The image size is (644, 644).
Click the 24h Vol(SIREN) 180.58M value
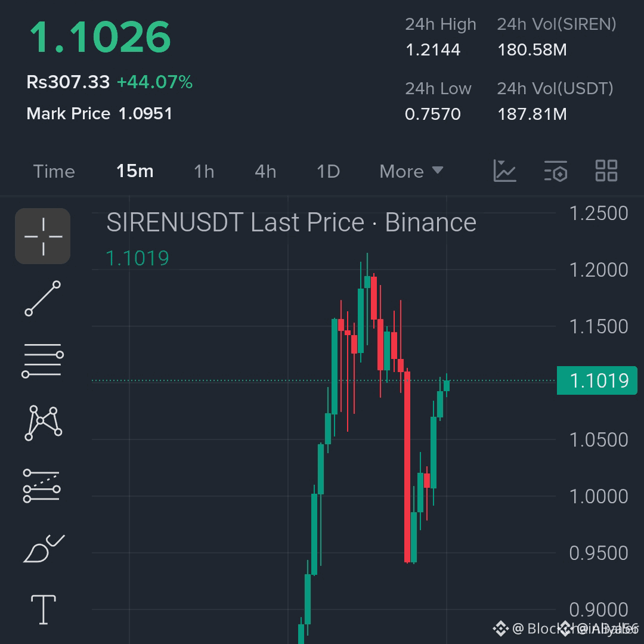(x=532, y=49)
